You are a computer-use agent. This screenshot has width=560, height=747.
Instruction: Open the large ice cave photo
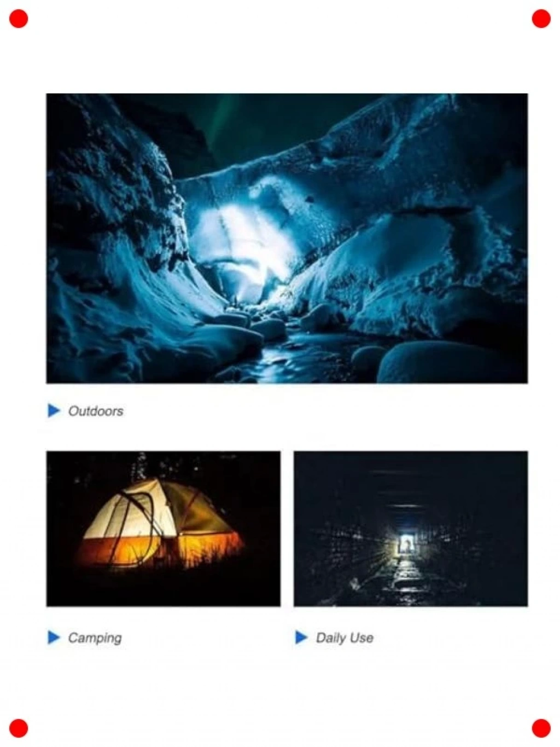(x=287, y=238)
